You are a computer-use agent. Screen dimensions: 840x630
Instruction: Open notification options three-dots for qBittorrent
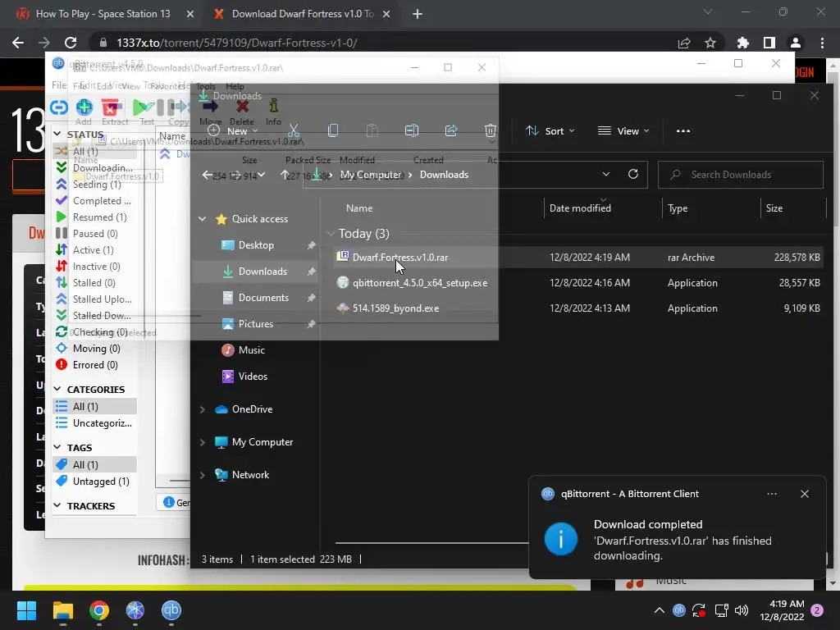(772, 494)
